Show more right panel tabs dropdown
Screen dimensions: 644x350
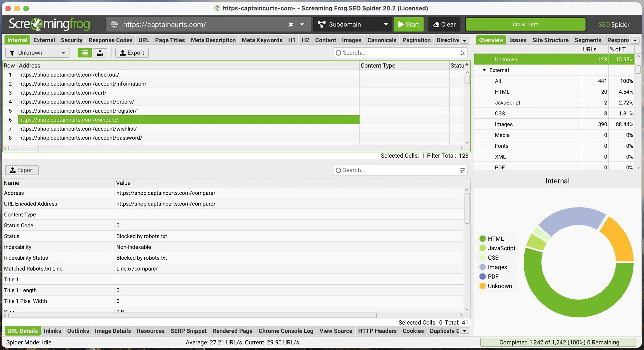tap(635, 40)
